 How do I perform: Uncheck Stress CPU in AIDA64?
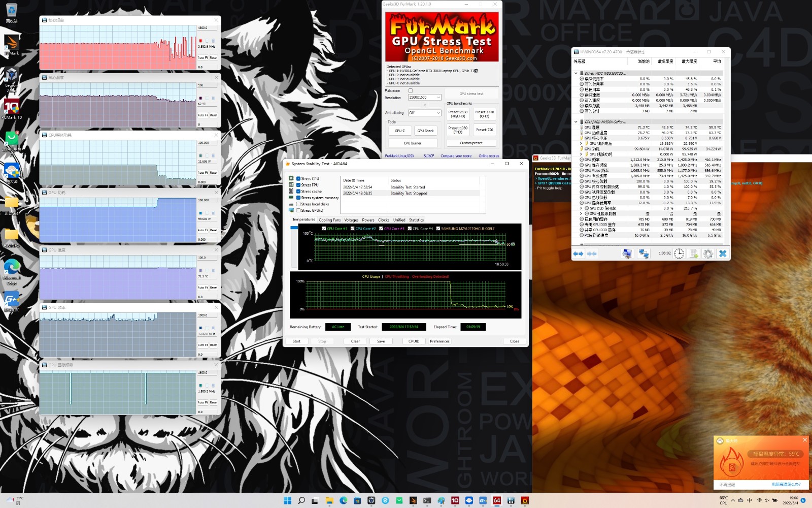(298, 178)
